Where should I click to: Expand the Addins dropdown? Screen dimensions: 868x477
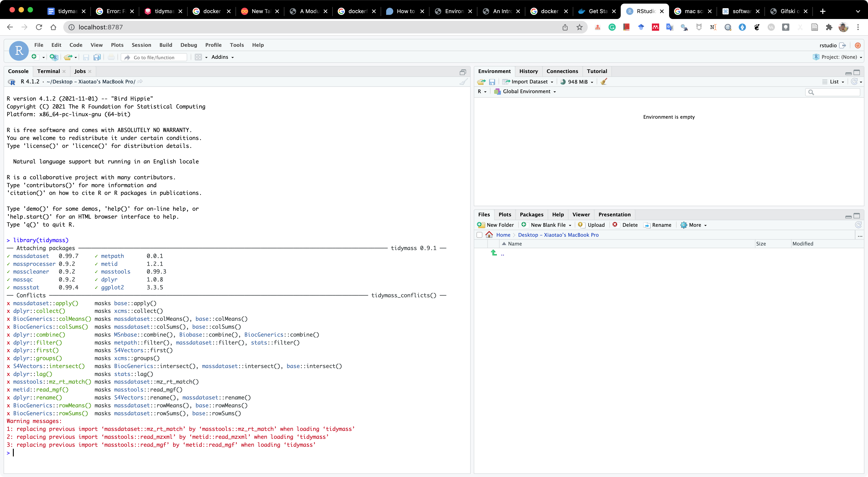223,57
